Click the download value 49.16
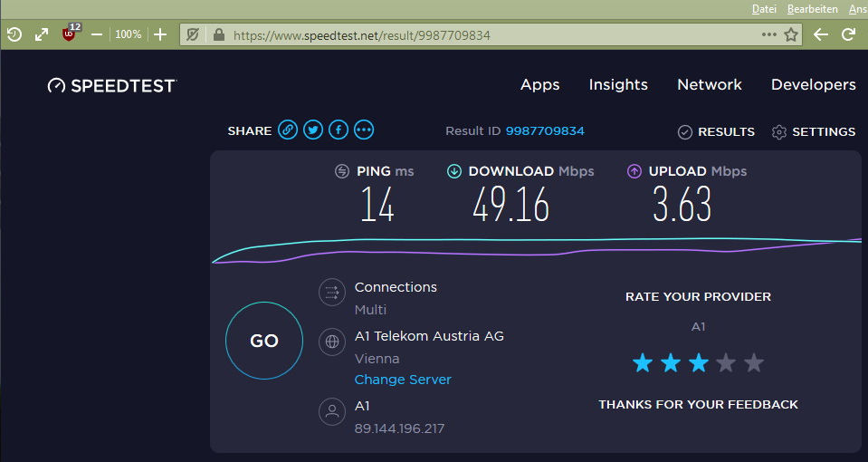The height and width of the screenshot is (462, 868). click(511, 205)
